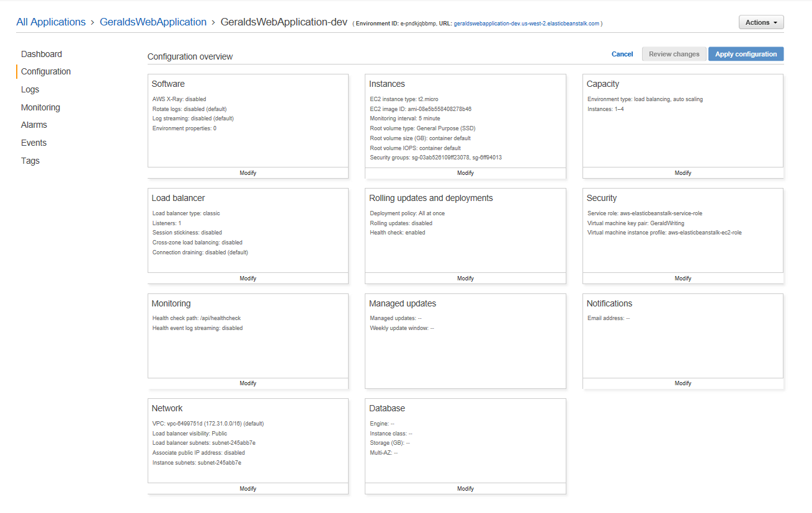Open Tags in the sidebar
The width and height of the screenshot is (812, 513).
(30, 161)
